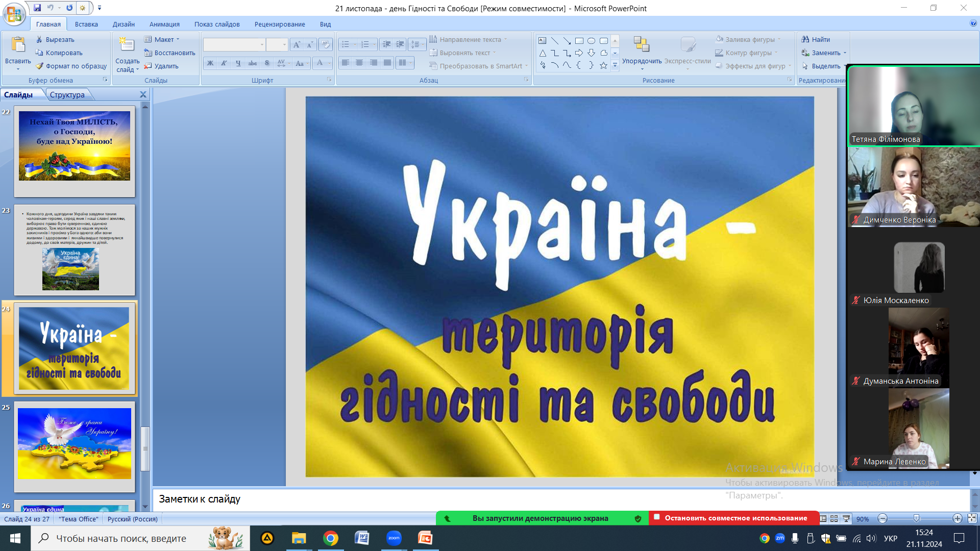This screenshot has width=980, height=551.
Task: Toggle underline (Ч) formatting
Action: coord(238,63)
